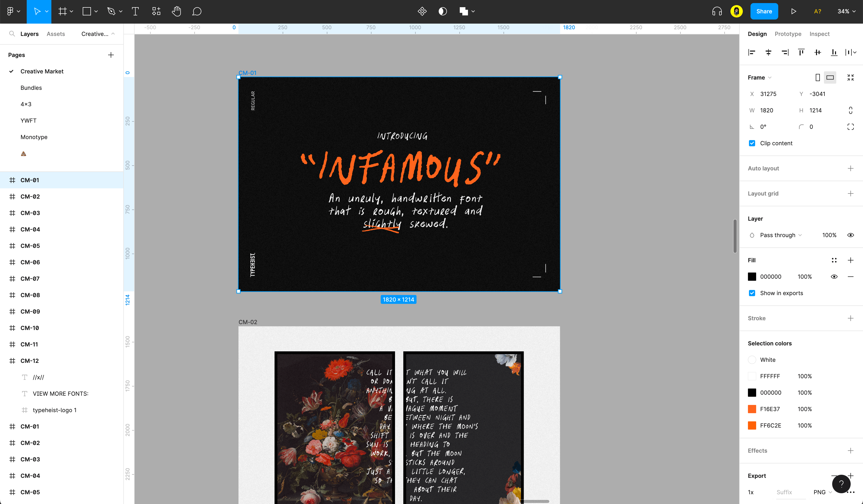Select the Comment tool
Image resolution: width=863 pixels, height=504 pixels.
pos(196,11)
